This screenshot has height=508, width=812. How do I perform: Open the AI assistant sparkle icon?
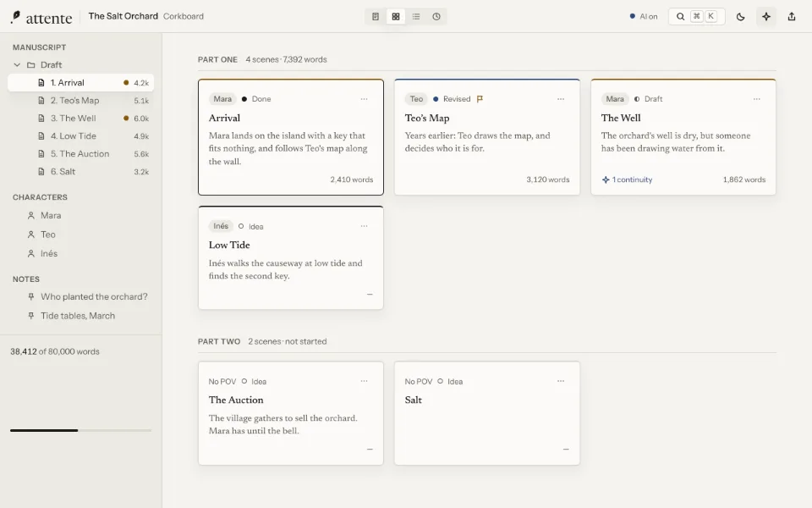click(766, 17)
